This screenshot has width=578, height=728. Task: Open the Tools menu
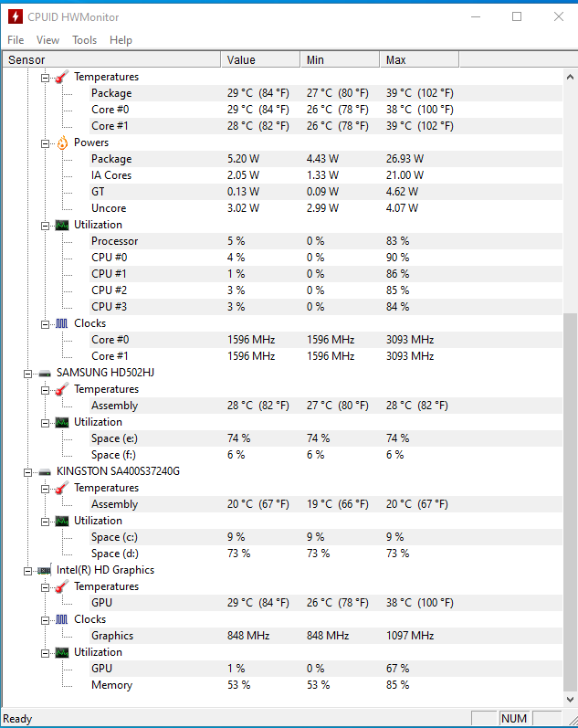pos(85,40)
